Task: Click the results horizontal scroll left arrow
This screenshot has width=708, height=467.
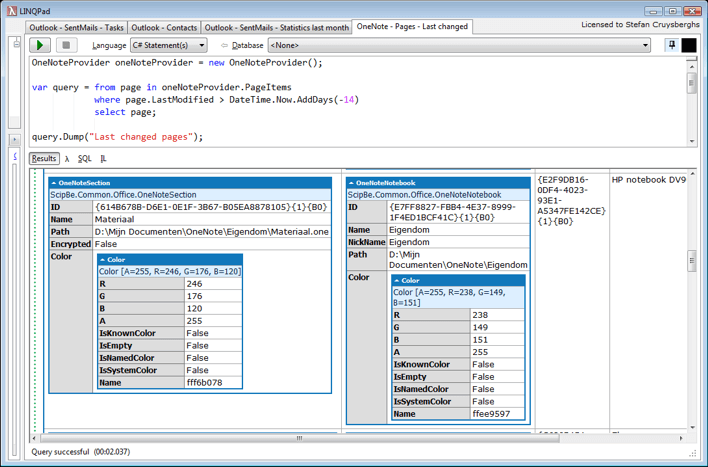Action: tap(34, 438)
